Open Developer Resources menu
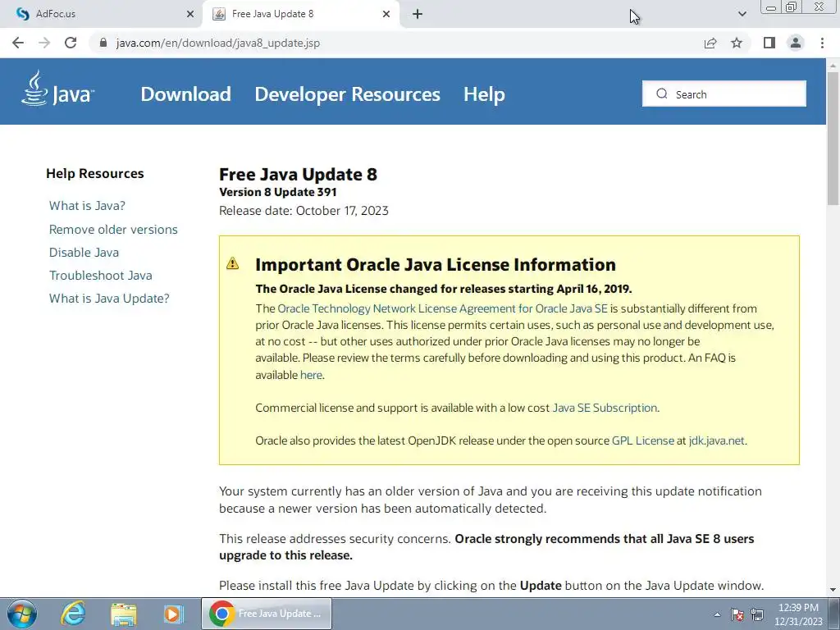The width and height of the screenshot is (840, 630). pyautogui.click(x=347, y=94)
